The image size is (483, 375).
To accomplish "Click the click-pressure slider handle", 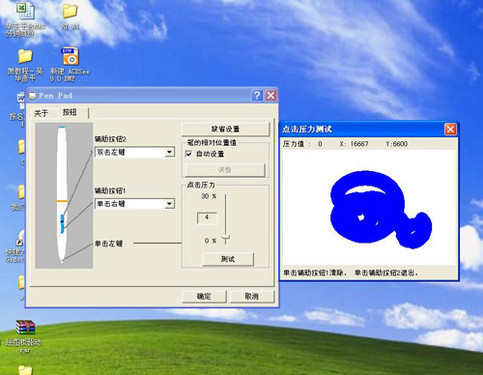I will [x=226, y=239].
